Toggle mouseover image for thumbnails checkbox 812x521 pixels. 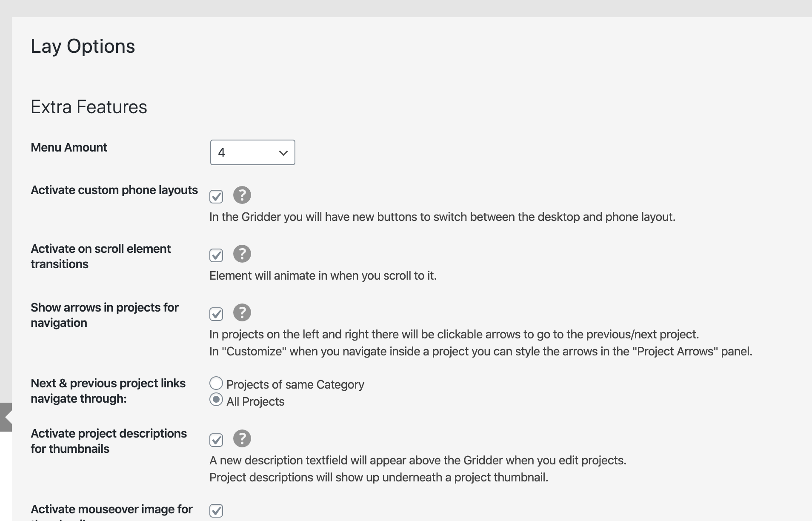tap(216, 510)
